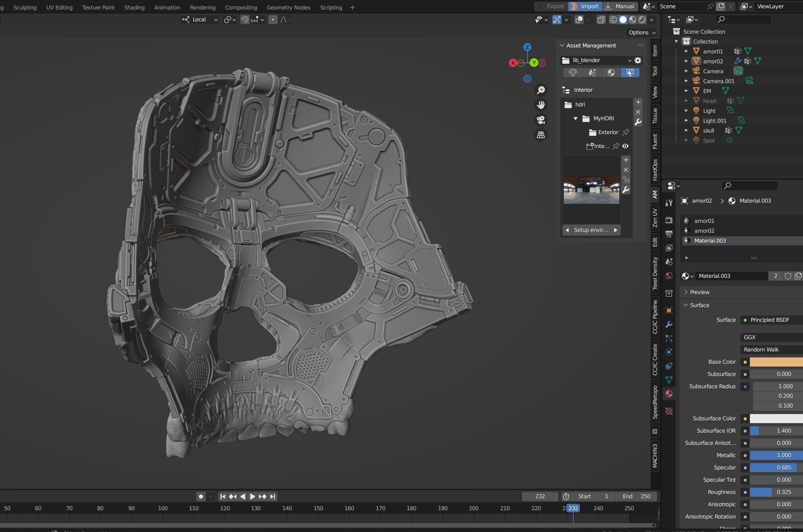This screenshot has height=532, width=803.
Task: Click the Z axis in navigation gizmo
Action: tap(527, 47)
